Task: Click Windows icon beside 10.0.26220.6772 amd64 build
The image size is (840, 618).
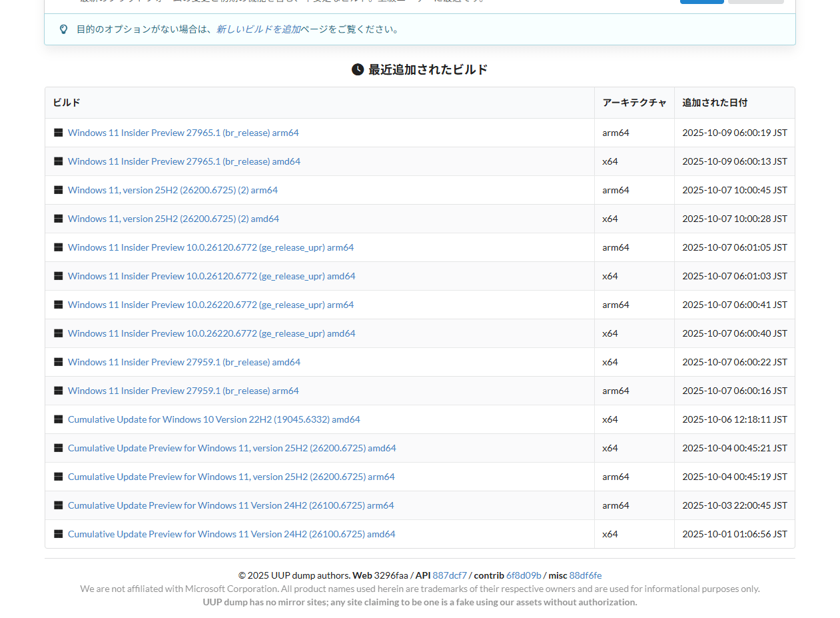Action: pos(59,333)
